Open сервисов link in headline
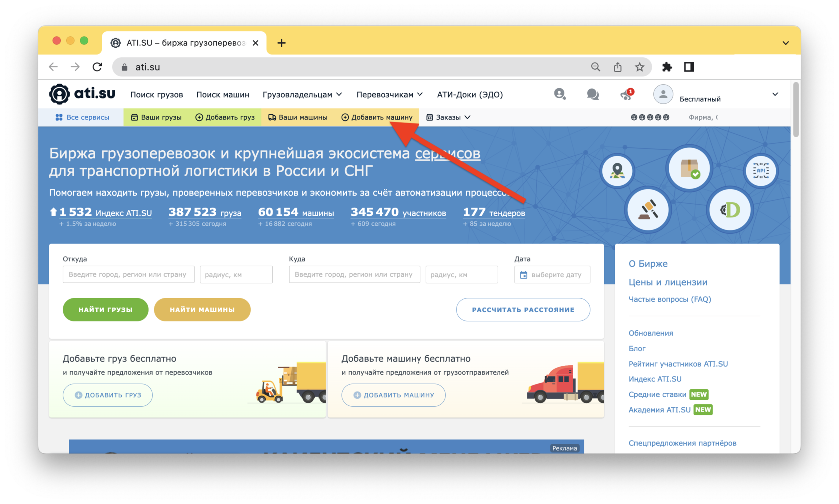 click(x=447, y=153)
